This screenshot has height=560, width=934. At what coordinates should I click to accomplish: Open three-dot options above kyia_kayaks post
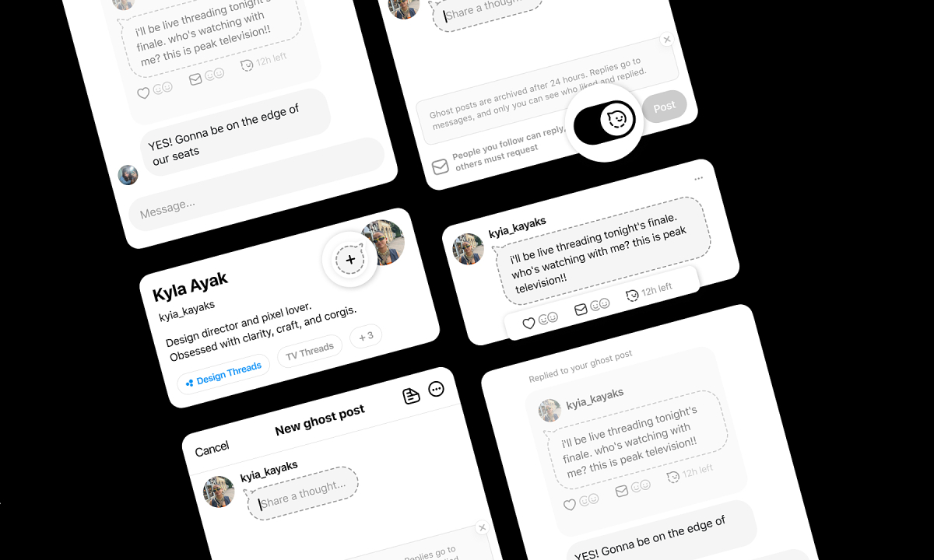click(x=698, y=178)
